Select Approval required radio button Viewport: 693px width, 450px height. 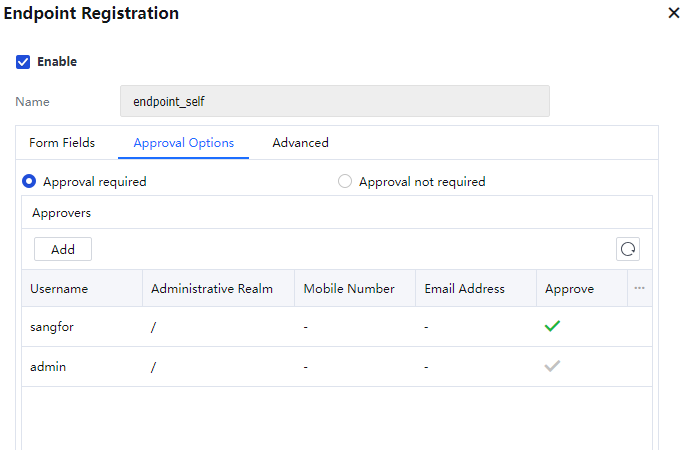tap(30, 182)
